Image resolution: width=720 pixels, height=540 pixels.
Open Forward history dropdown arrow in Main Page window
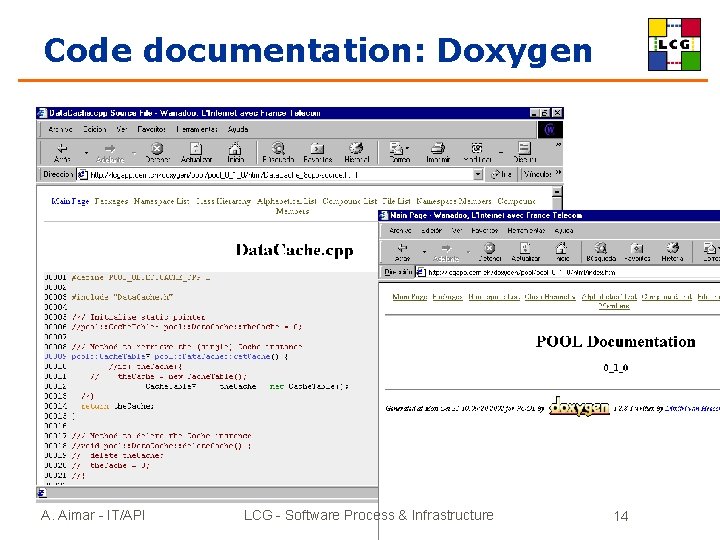tap(468, 252)
